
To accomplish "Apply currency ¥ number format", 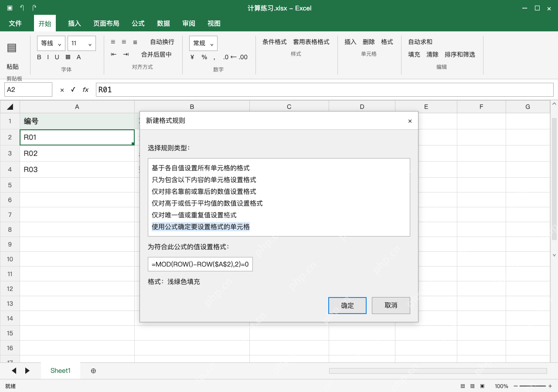I will (192, 57).
